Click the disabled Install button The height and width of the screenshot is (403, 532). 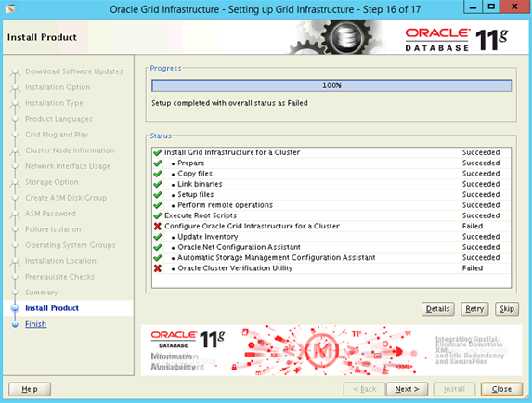pos(454,389)
